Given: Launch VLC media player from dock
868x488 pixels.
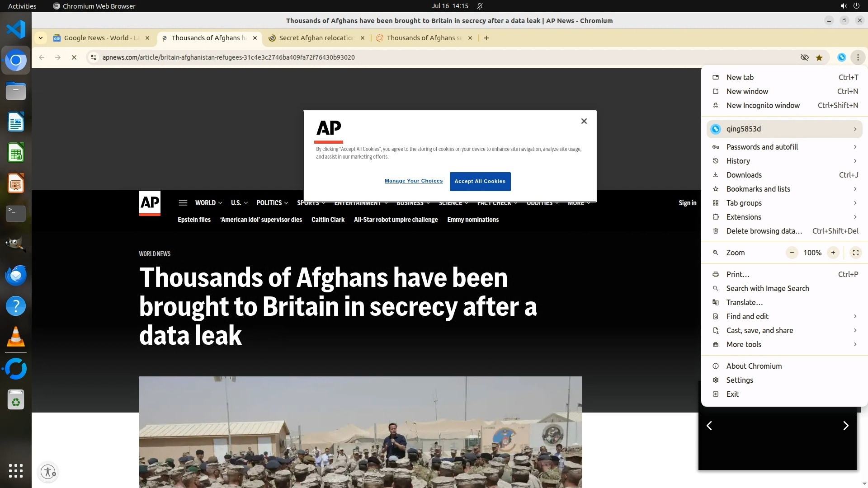Looking at the screenshot, I should click(x=16, y=337).
